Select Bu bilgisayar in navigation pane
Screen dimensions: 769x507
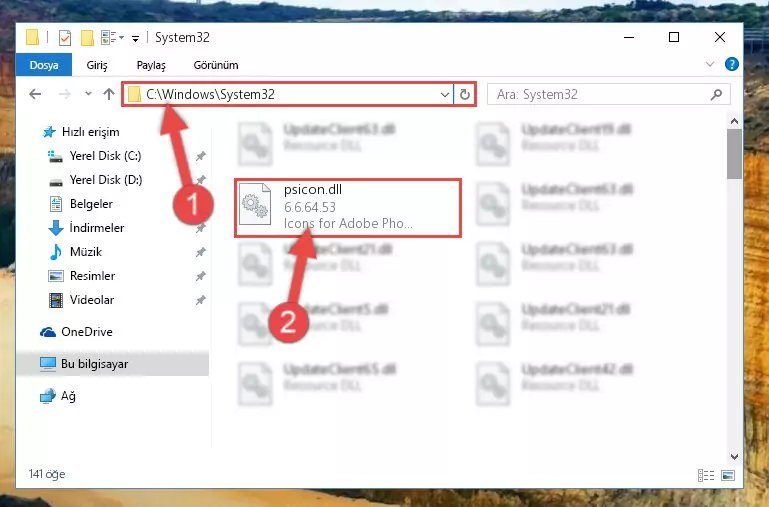pos(112,364)
